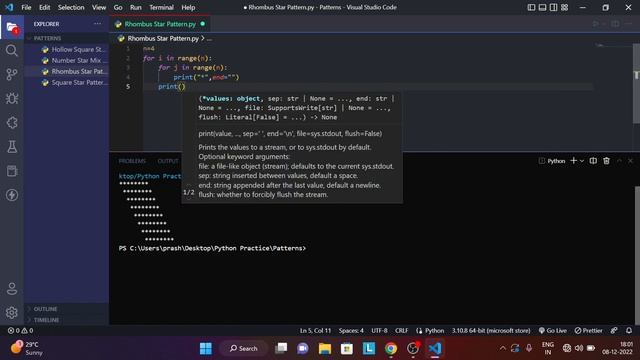Open Customize Layout icon
Viewport: 640px width, 360px height.
(x=564, y=7)
